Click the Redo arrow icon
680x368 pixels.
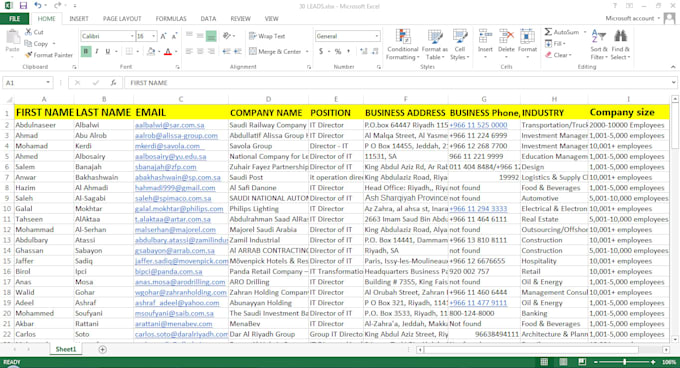57,6
